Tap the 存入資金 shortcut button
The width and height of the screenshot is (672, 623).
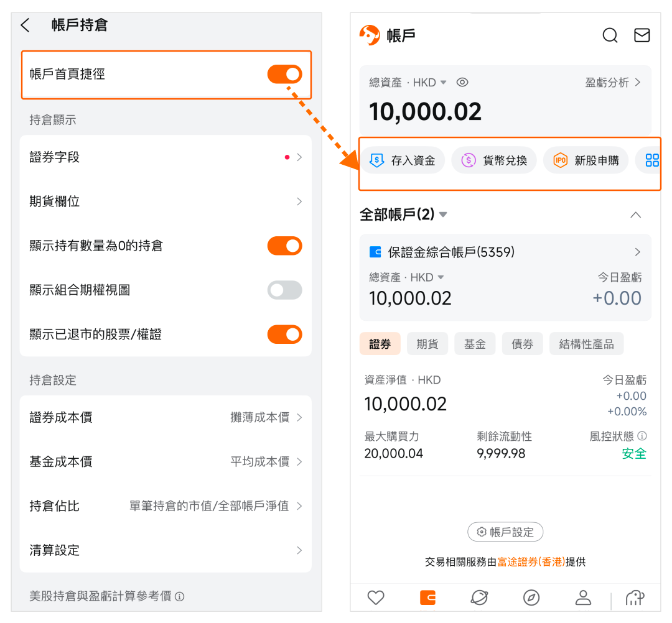tap(403, 160)
